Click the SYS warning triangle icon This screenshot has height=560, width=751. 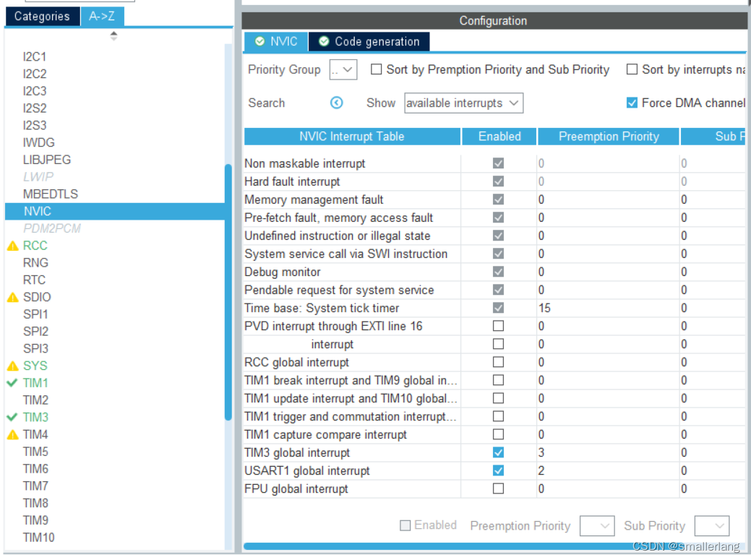click(13, 366)
